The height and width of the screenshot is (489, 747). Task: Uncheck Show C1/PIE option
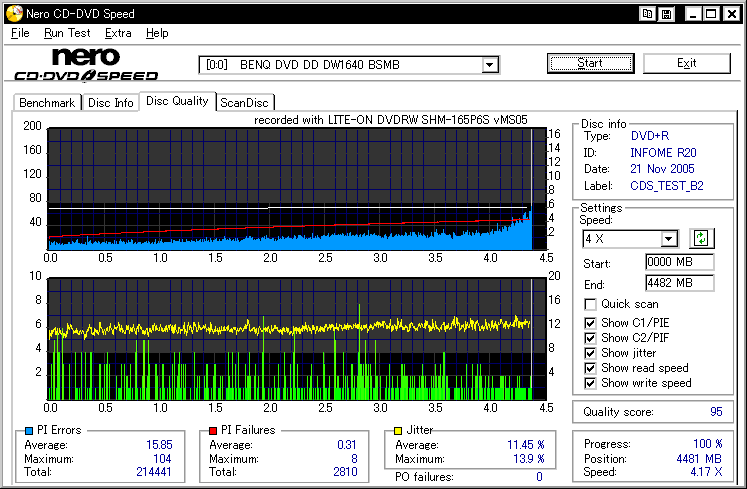click(x=591, y=322)
